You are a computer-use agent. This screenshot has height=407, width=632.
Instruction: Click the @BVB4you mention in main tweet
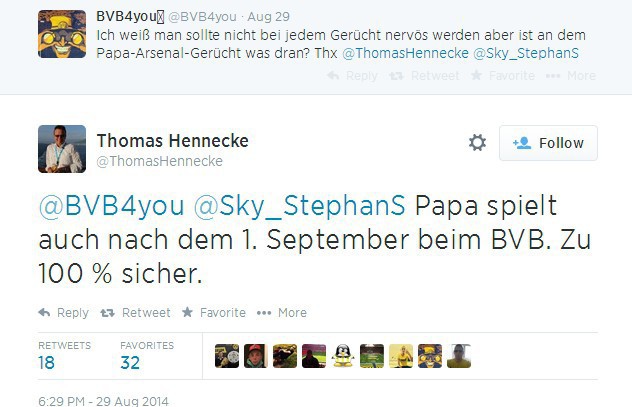tap(111, 205)
